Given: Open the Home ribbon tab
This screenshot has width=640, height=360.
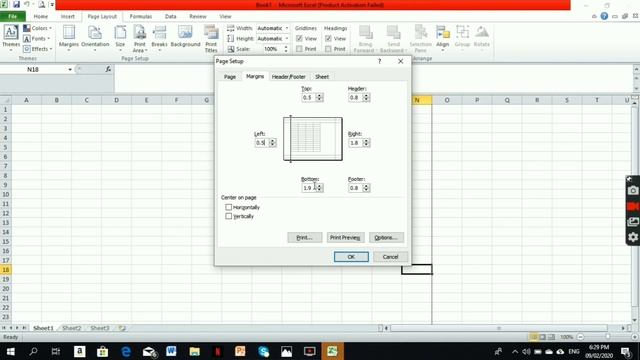Looking at the screenshot, I should tap(40, 16).
